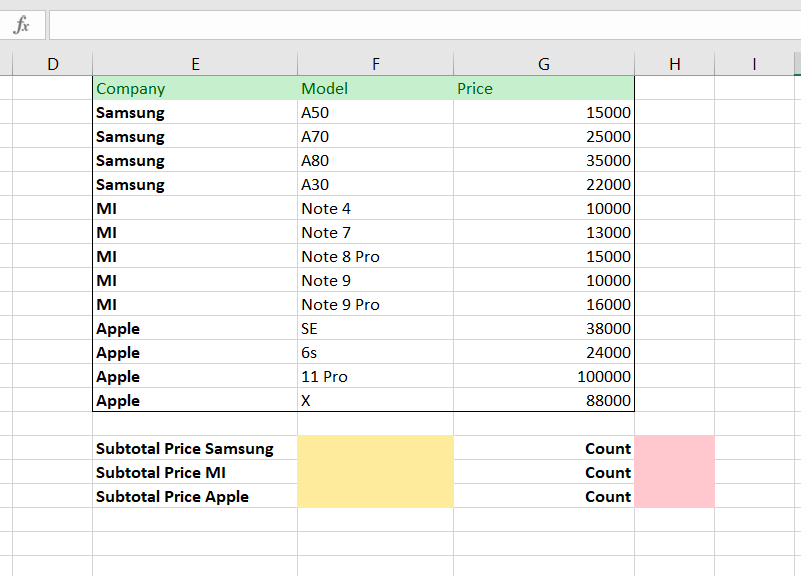Click Count label in Samsung subtotal row
The width and height of the screenshot is (801, 576).
[608, 448]
